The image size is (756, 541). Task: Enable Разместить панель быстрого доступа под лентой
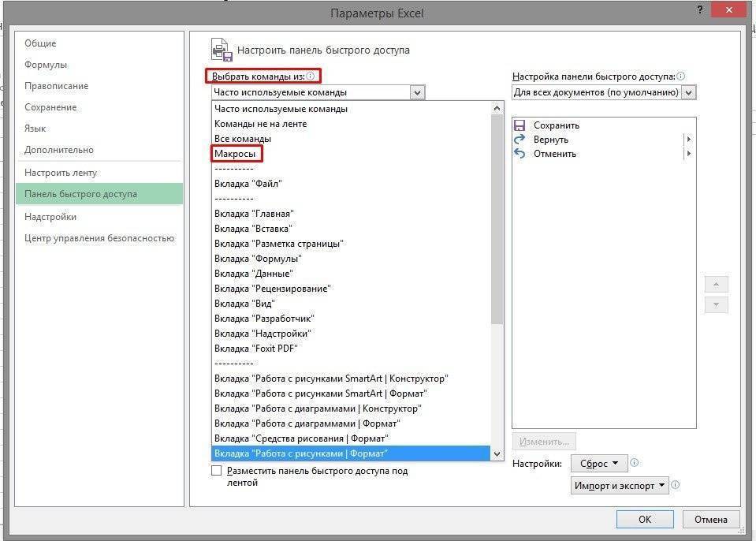pyautogui.click(x=217, y=471)
